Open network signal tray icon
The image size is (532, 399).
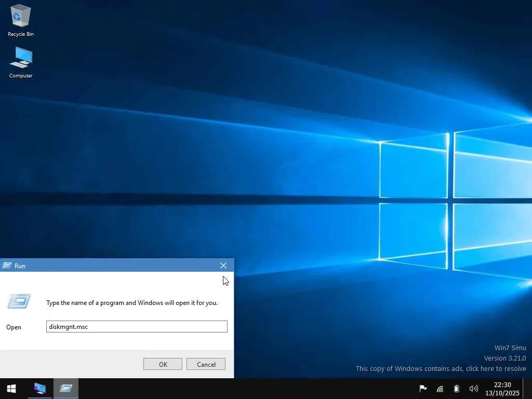pos(440,389)
